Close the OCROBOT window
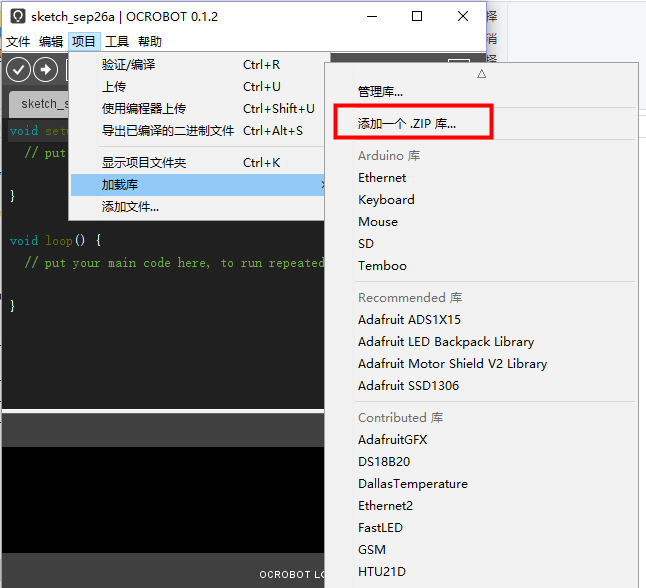 click(x=463, y=16)
